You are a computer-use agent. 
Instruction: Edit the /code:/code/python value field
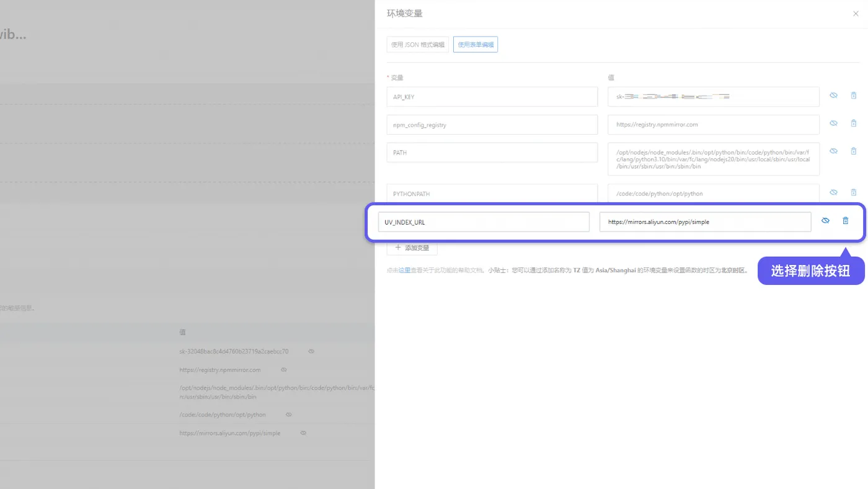[714, 193]
